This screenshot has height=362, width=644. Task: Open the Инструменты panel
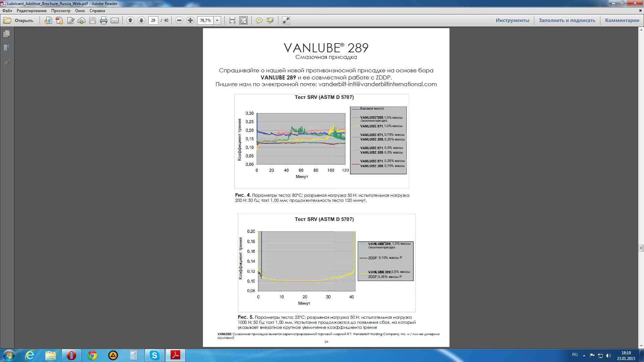(512, 20)
